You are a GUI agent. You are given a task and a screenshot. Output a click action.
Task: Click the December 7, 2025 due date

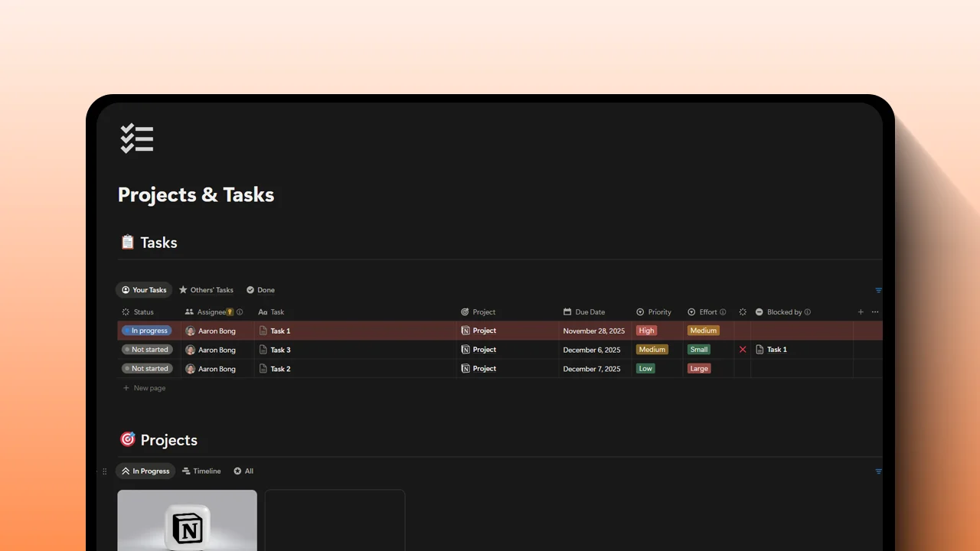pyautogui.click(x=592, y=369)
